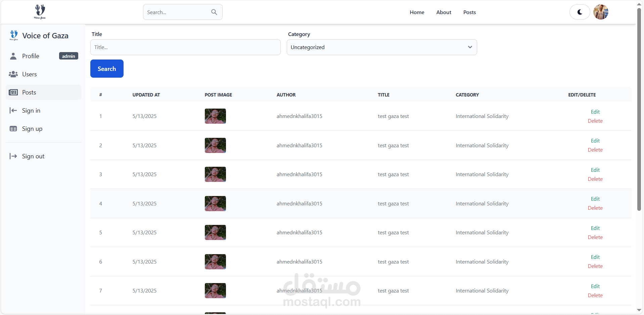Viewport: 644px width, 315px height.
Task: Focus the header Search... text box
Action: point(183,12)
